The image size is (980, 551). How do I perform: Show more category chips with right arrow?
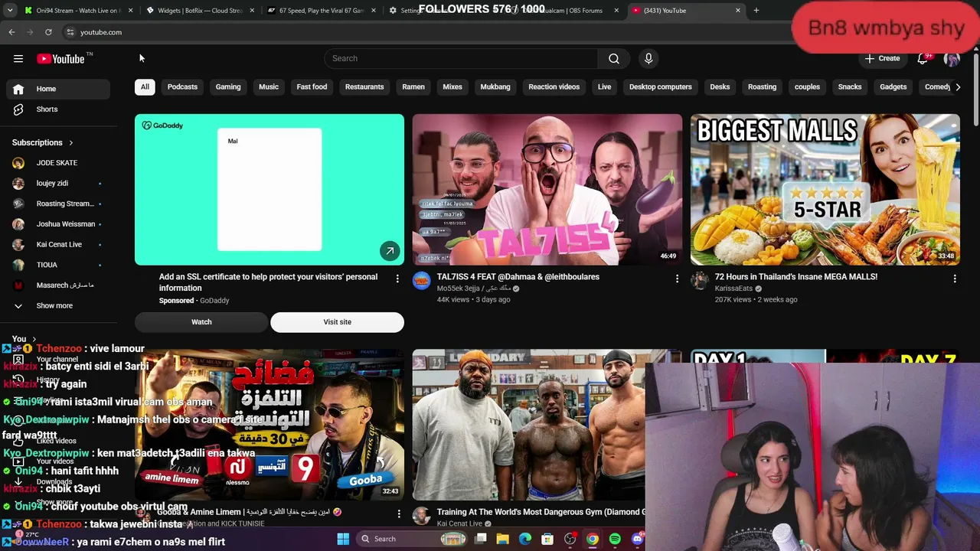tap(958, 87)
